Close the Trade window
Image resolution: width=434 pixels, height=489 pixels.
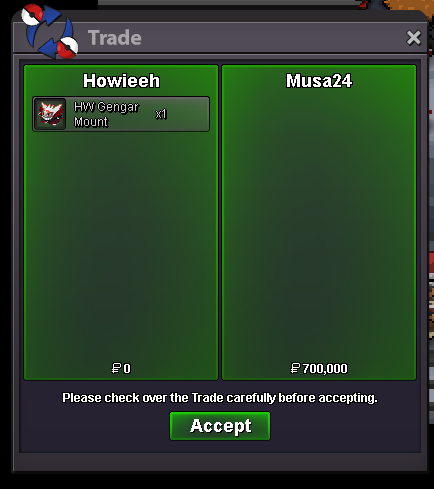(414, 38)
